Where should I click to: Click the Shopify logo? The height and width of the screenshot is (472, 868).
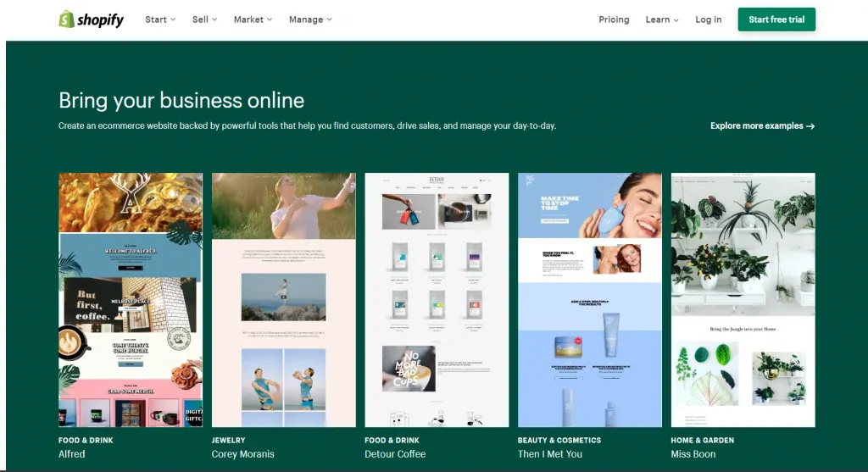tap(91, 19)
